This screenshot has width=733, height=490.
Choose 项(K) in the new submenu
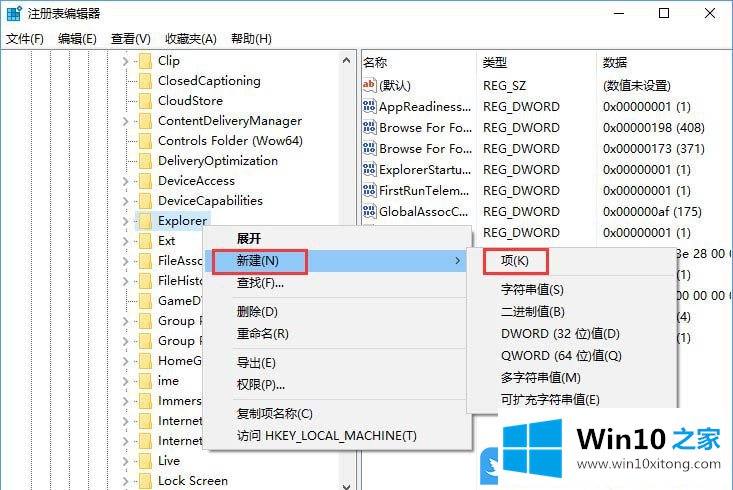point(514,261)
